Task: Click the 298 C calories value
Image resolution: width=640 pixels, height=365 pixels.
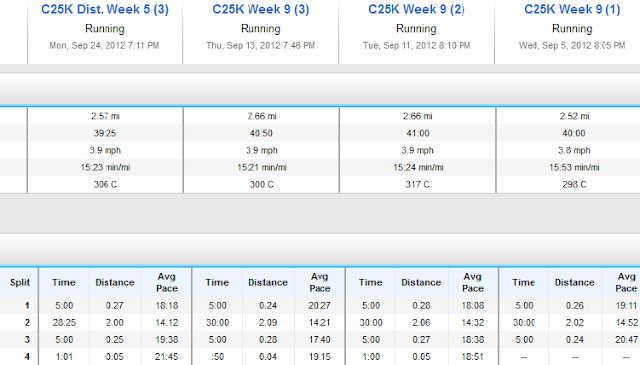Action: click(x=574, y=185)
